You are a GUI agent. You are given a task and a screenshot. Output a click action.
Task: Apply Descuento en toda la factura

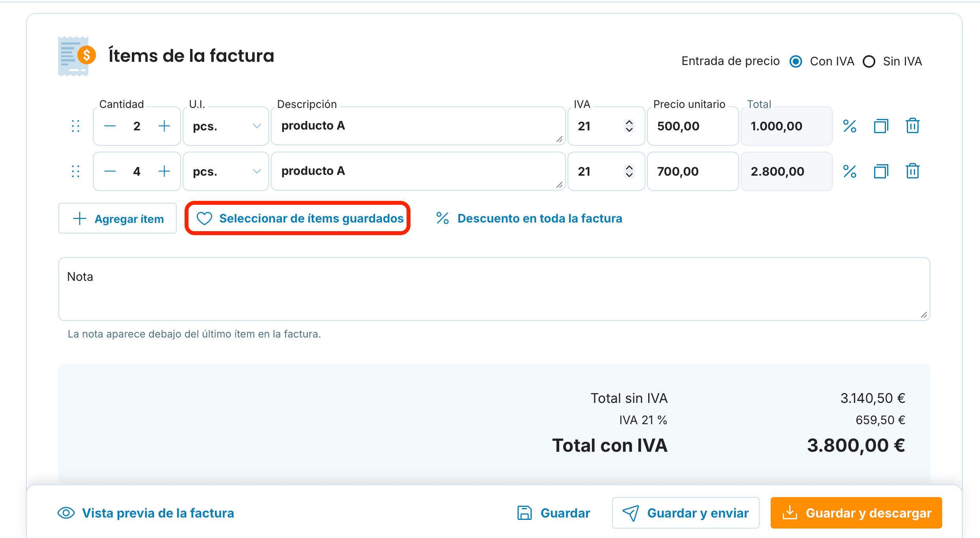(529, 218)
